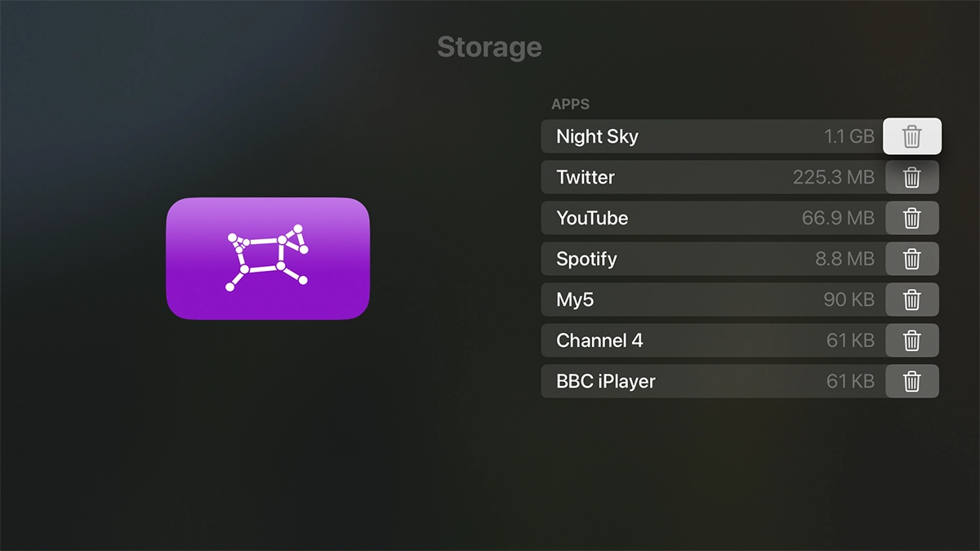Delete Channel 4 via the trash icon
The width and height of the screenshot is (980, 551).
pos(912,340)
